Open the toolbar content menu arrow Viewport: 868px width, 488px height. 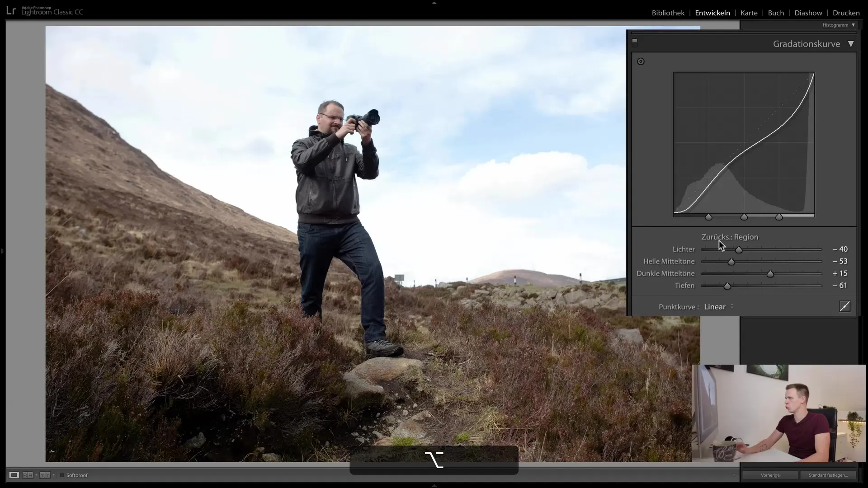point(734,475)
